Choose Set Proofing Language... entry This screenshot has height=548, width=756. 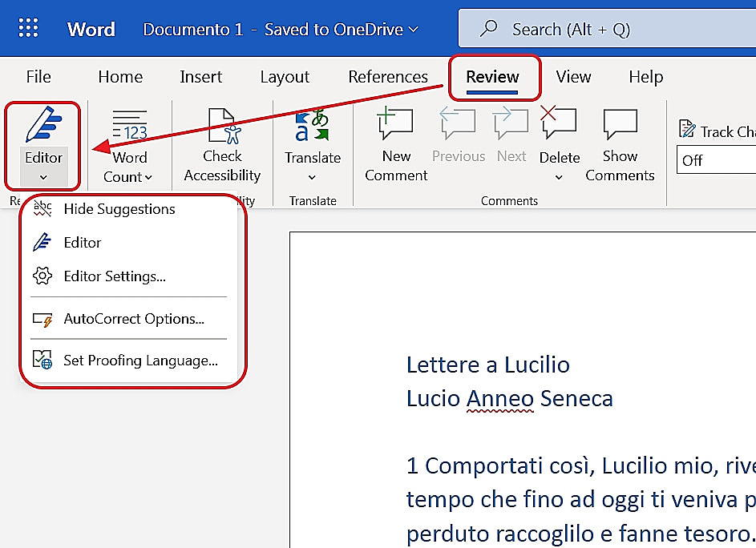coord(129,360)
